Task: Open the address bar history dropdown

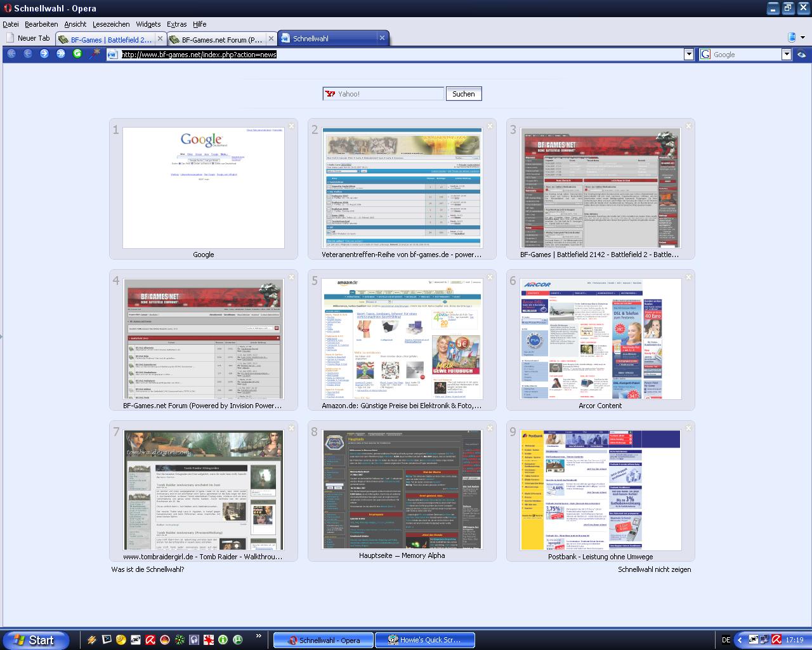Action: pos(689,55)
